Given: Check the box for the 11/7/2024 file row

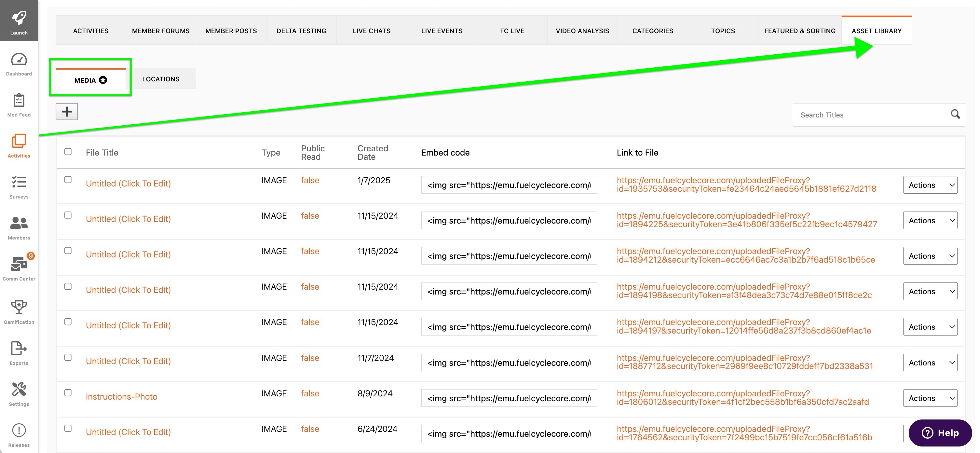Looking at the screenshot, I should pos(68,357).
